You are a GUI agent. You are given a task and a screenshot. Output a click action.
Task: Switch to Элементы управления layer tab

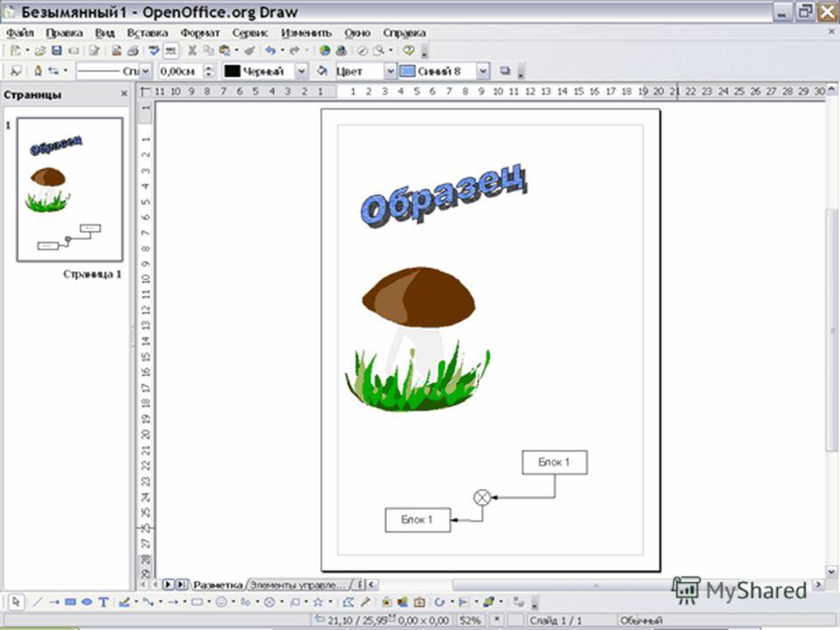coord(300,584)
